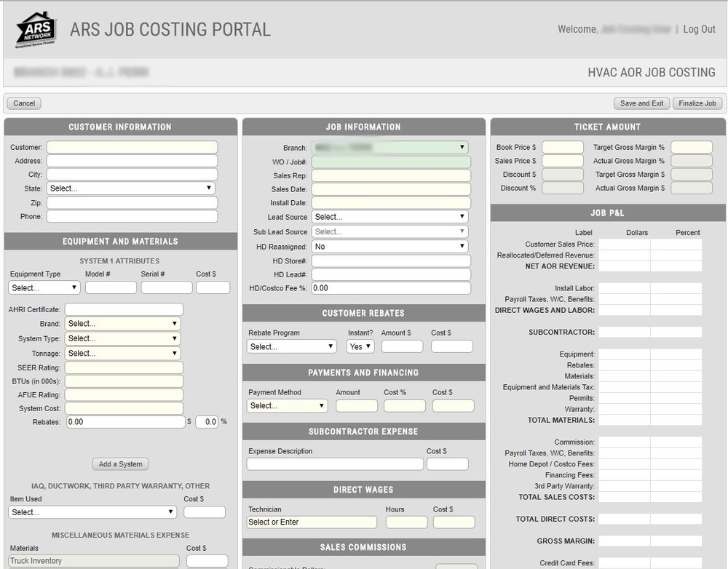Click the Direct Wages Hours field
Viewport: 728px width, 569px height.
(x=407, y=522)
